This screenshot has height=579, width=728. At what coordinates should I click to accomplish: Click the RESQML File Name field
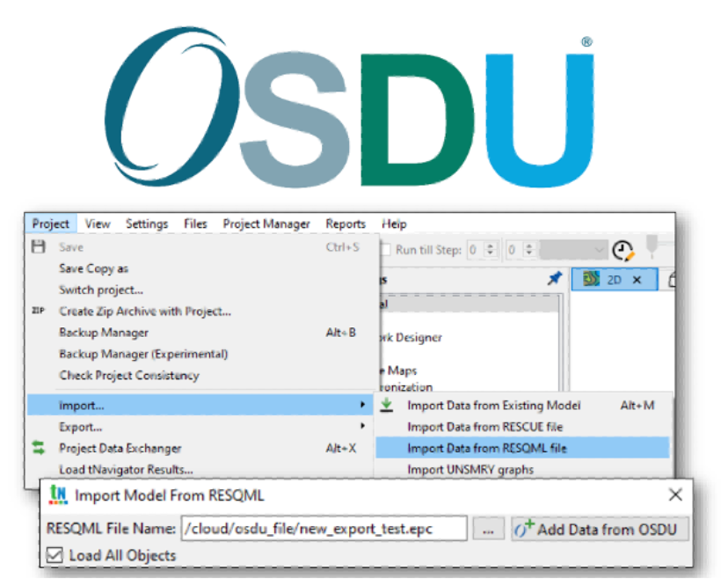[x=324, y=528]
